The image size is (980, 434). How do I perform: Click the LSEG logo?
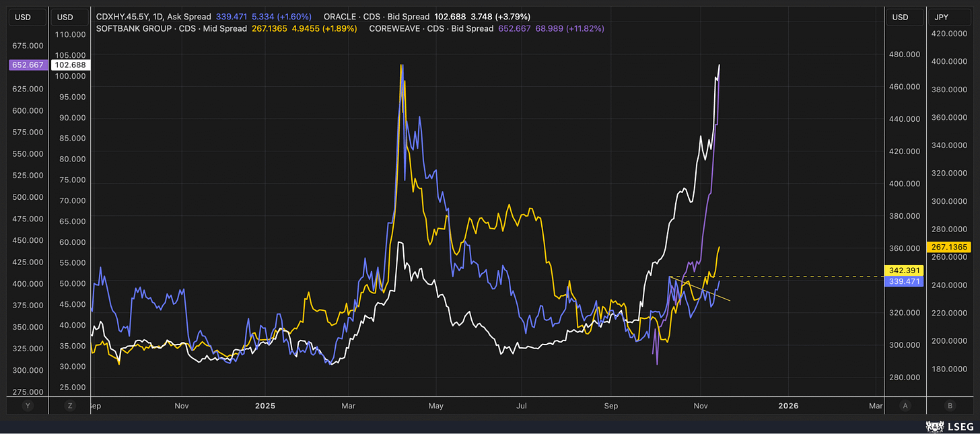950,427
